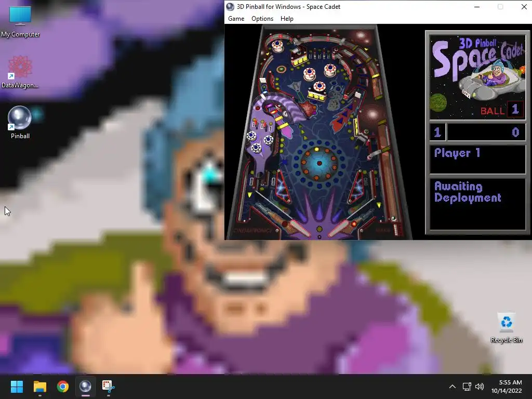The height and width of the screenshot is (399, 532).
Task: Open network status in the tray
Action: click(x=467, y=387)
